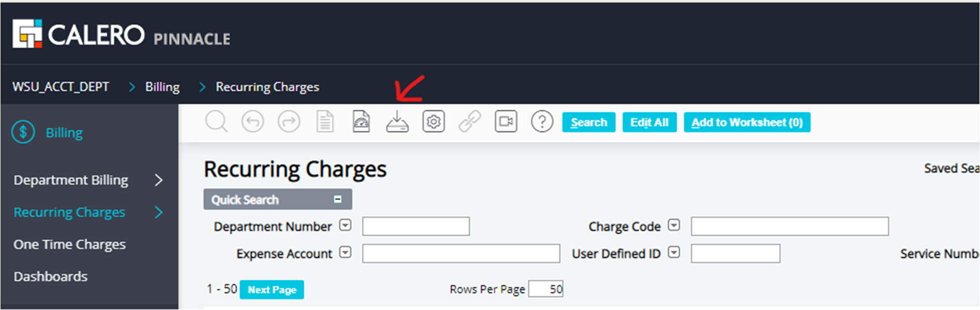Click the redo arrow toolbar icon
This screenshot has height=310, width=980.
tap(289, 122)
